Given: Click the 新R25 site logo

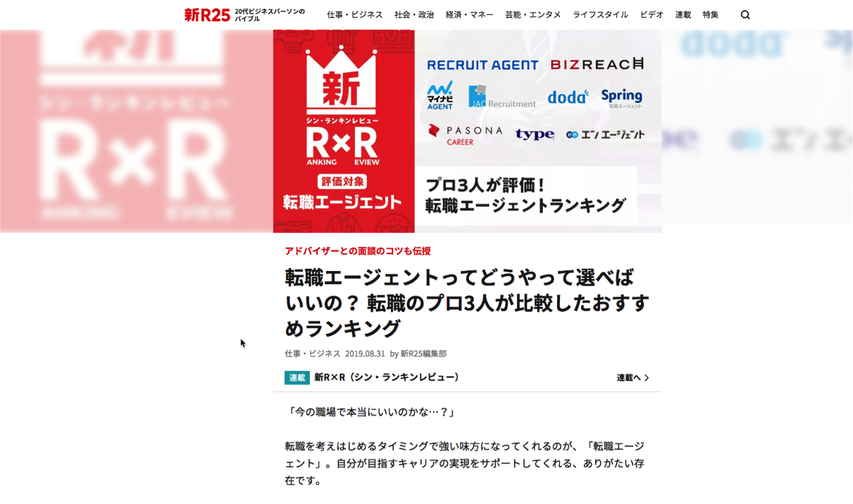Looking at the screenshot, I should 207,15.
